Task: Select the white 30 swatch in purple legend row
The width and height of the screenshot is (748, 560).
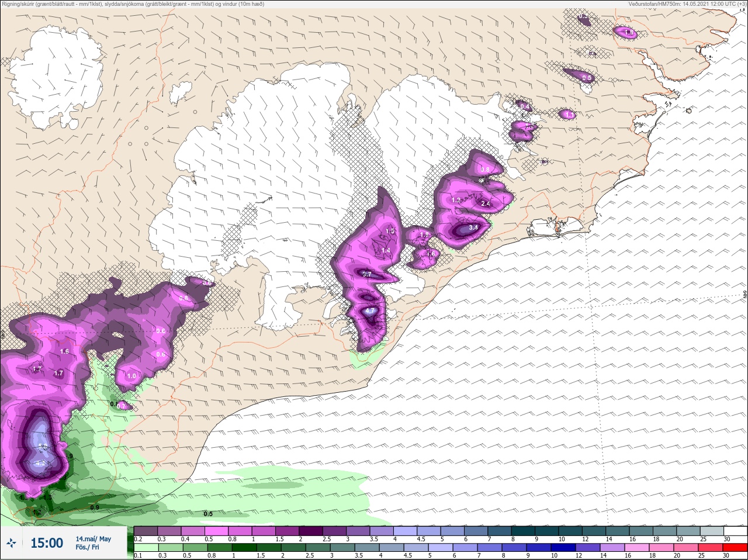Action: coord(735,531)
